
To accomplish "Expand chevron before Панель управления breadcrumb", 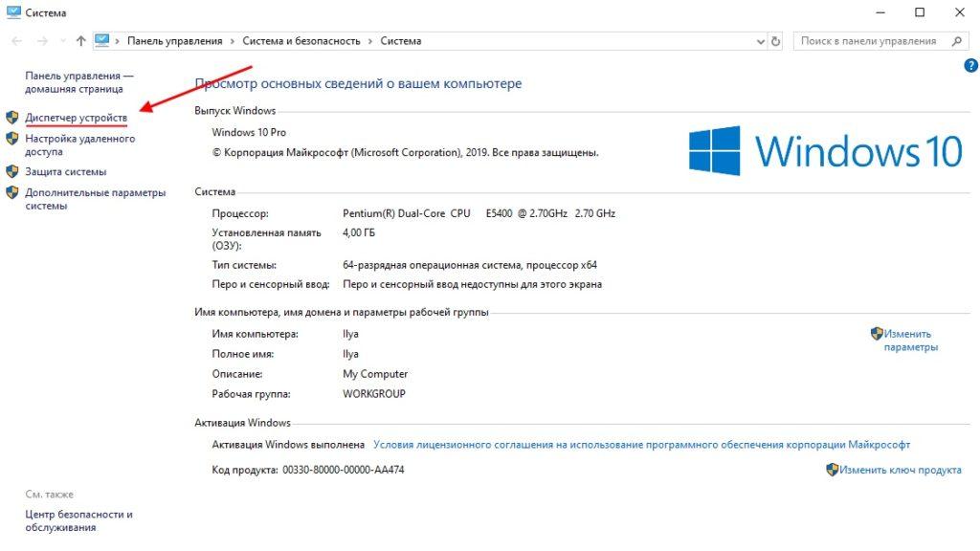I will (117, 41).
